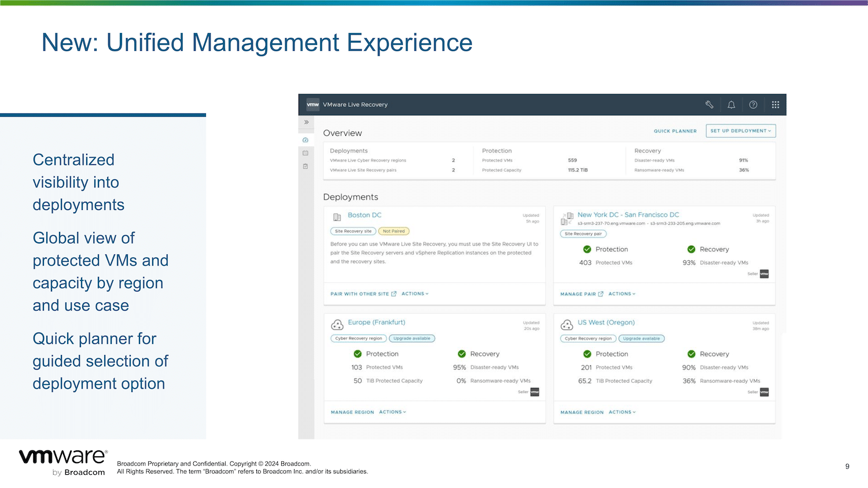This screenshot has height=488, width=868.
Task: Click the 95% Disaster-ready VMs value
Action: click(x=459, y=368)
